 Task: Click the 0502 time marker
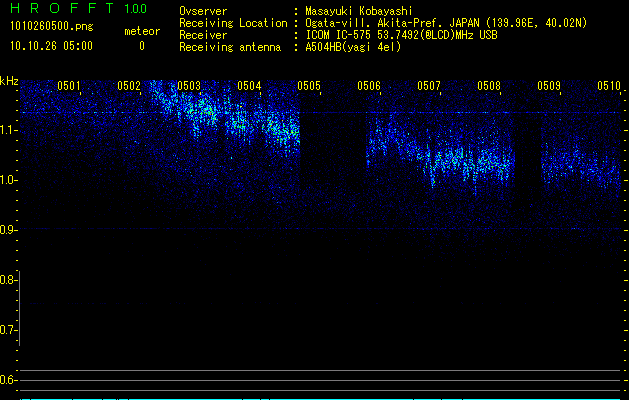coord(129,86)
